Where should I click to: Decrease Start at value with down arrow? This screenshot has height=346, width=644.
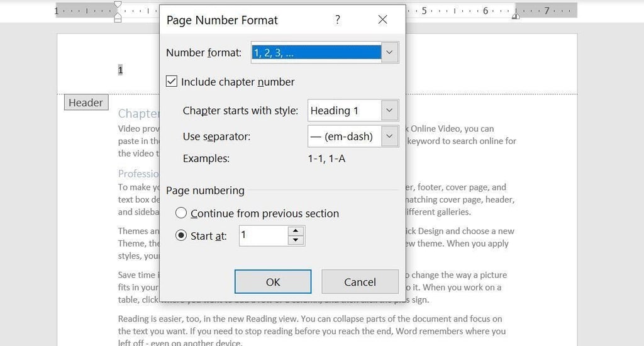(296, 240)
